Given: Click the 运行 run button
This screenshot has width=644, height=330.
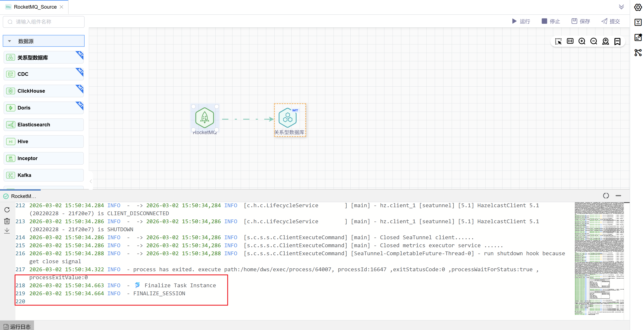Looking at the screenshot, I should 521,21.
